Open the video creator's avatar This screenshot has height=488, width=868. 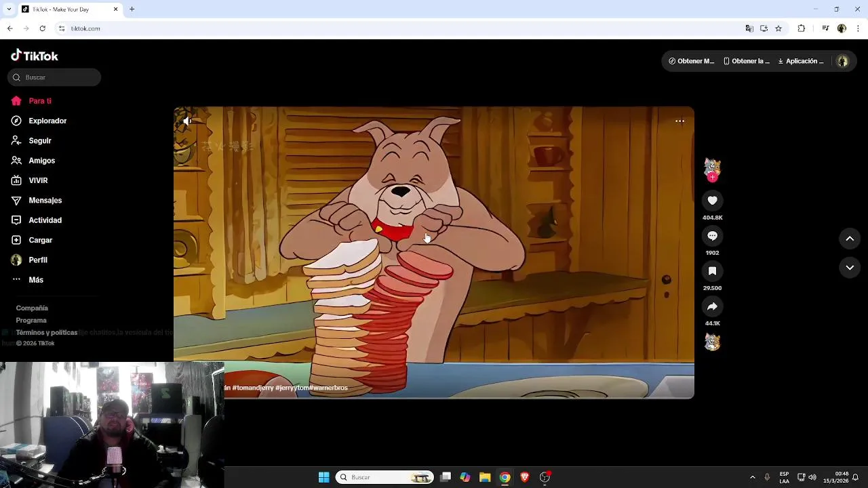point(712,167)
